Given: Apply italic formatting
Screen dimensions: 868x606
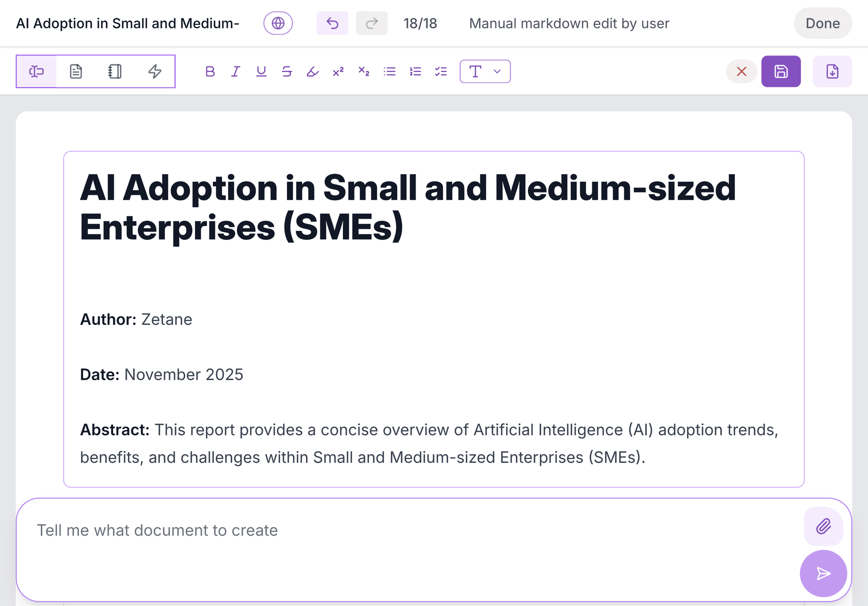Looking at the screenshot, I should [235, 71].
